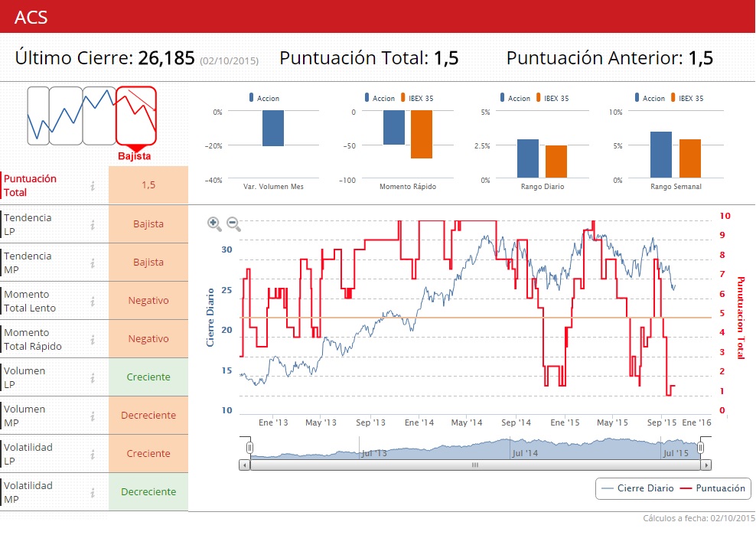756x535 pixels.
Task: Click the navigator right range handle
Action: (x=701, y=448)
